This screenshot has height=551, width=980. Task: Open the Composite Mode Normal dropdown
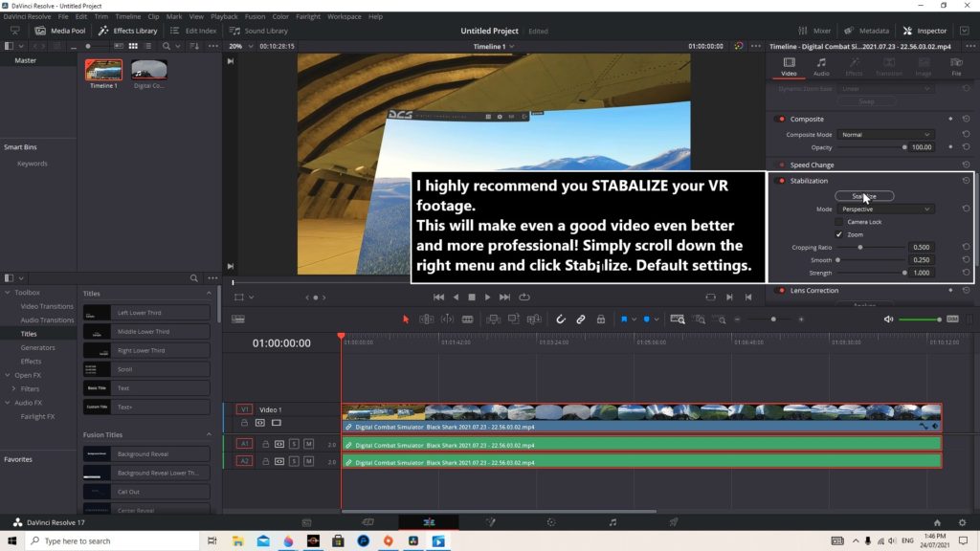pyautogui.click(x=885, y=134)
